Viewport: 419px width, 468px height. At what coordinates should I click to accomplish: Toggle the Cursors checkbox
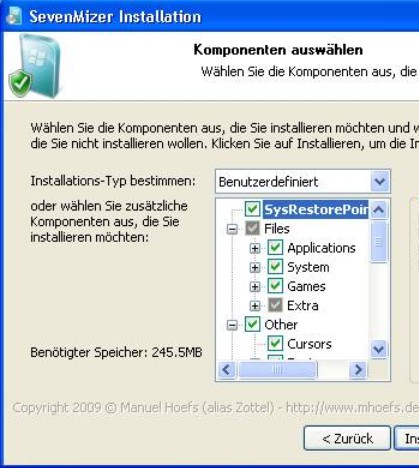(275, 344)
